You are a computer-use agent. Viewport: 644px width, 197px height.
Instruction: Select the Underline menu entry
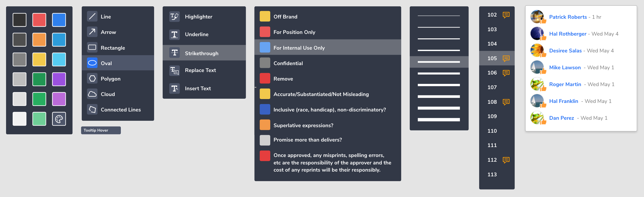pos(197,34)
